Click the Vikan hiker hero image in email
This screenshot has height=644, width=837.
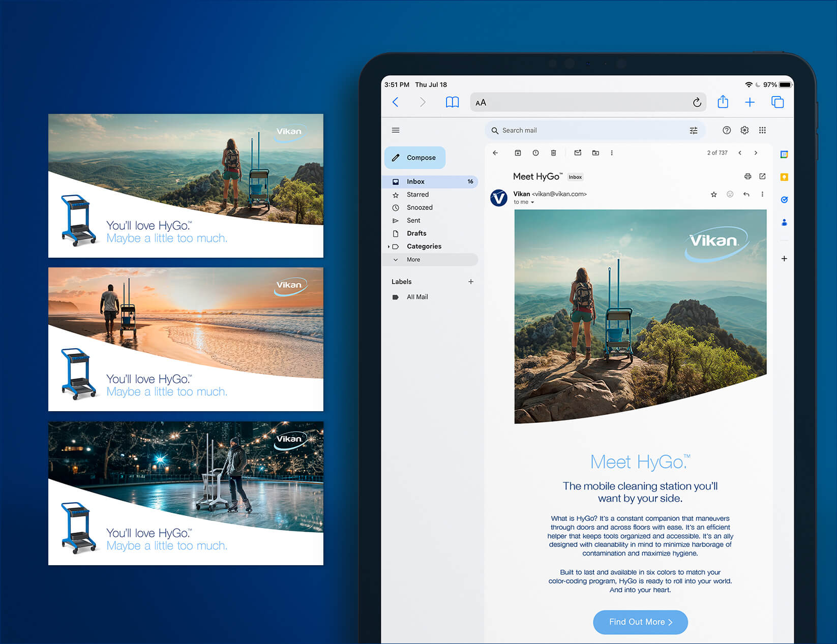pos(640,316)
